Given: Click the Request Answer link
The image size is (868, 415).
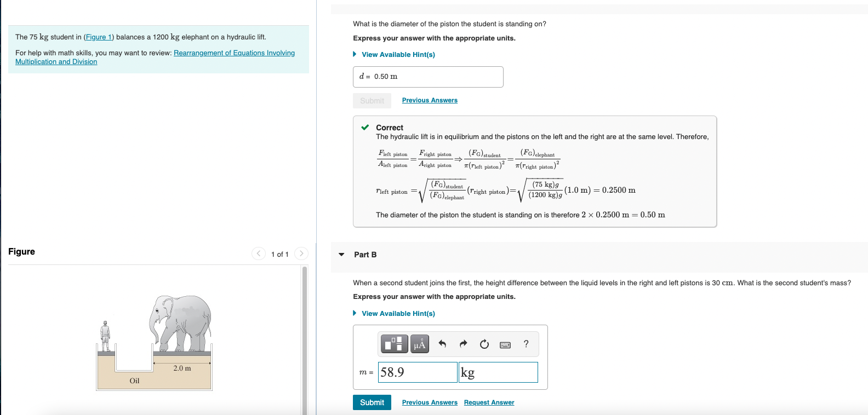Looking at the screenshot, I should [489, 402].
